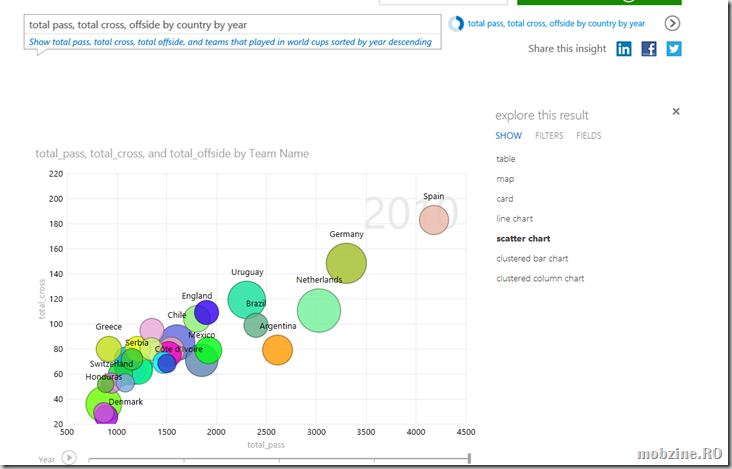Click the 'Share this insight' text
Screen dimensions: 732x469
(x=567, y=49)
